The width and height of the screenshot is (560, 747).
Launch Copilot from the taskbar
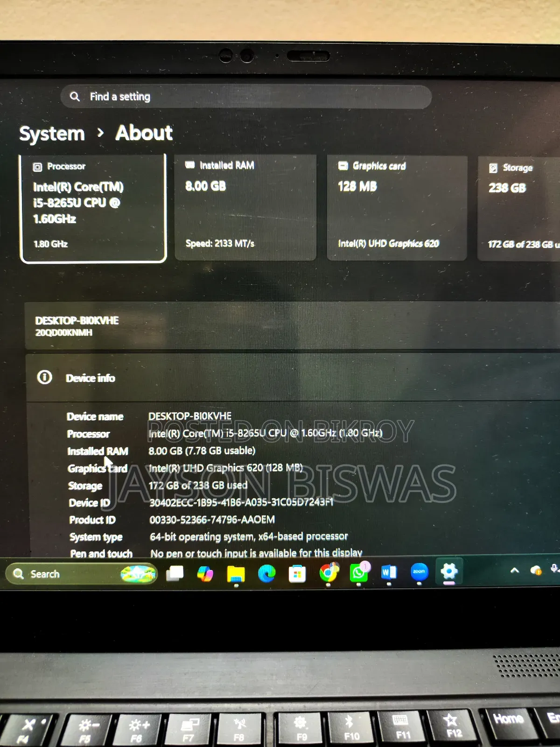click(205, 573)
